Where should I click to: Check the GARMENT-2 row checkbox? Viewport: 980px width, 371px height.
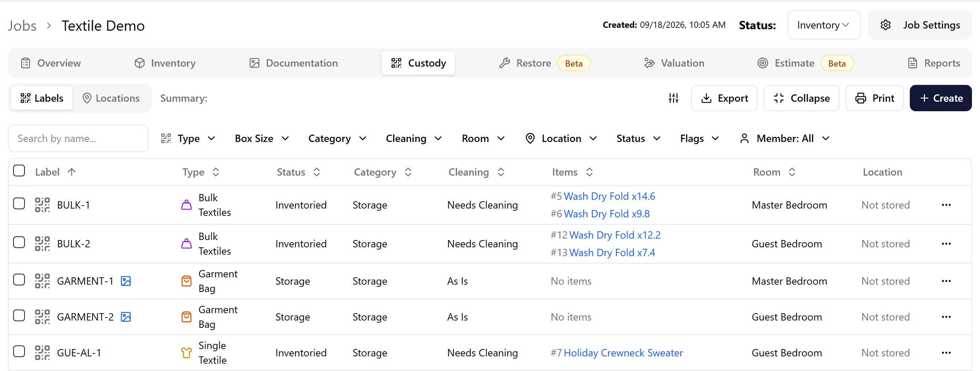[x=19, y=315]
